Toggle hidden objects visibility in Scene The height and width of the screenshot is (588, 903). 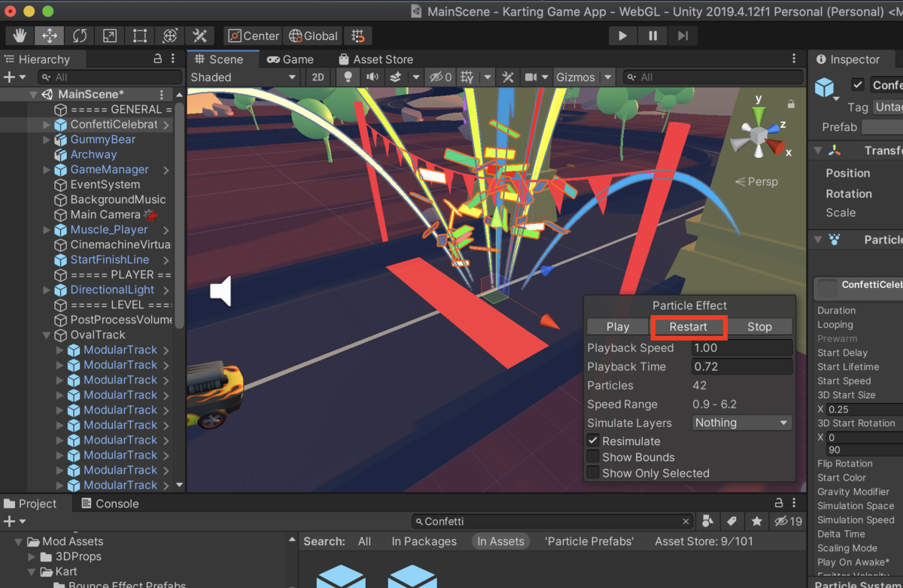440,77
